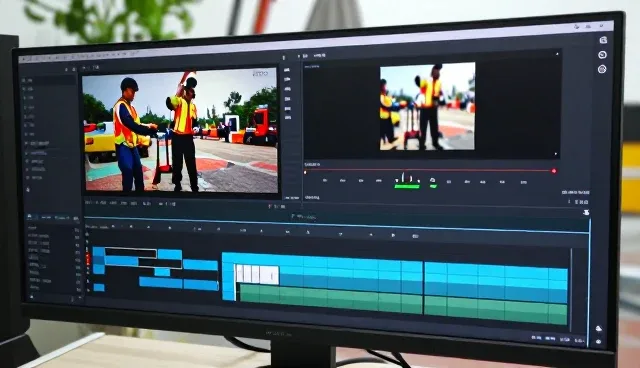Viewport: 640px width, 368px height.
Task: Click the cloud-like icon in bottom-right status corner
Action: pos(598,328)
